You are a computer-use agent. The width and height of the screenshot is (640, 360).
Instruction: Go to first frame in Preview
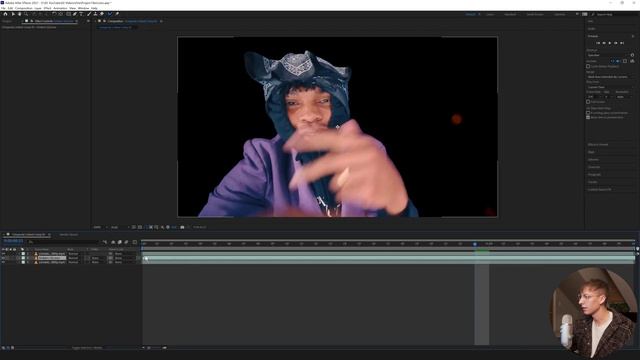(x=598, y=43)
